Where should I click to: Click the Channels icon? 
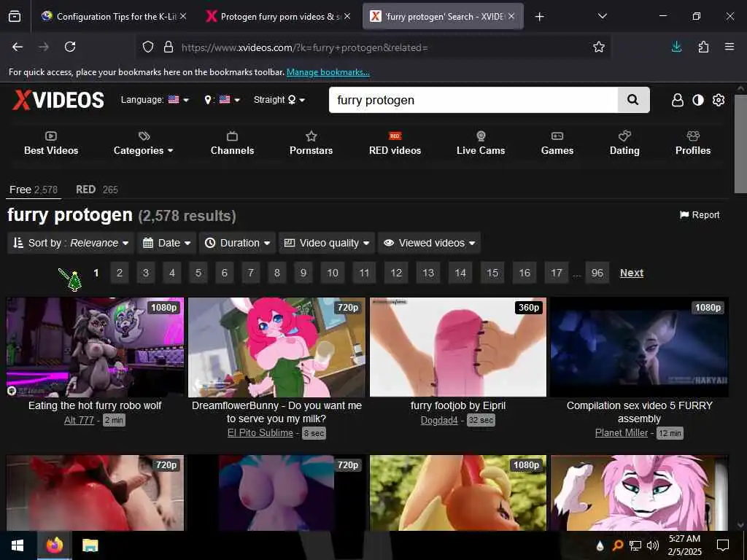(233, 136)
